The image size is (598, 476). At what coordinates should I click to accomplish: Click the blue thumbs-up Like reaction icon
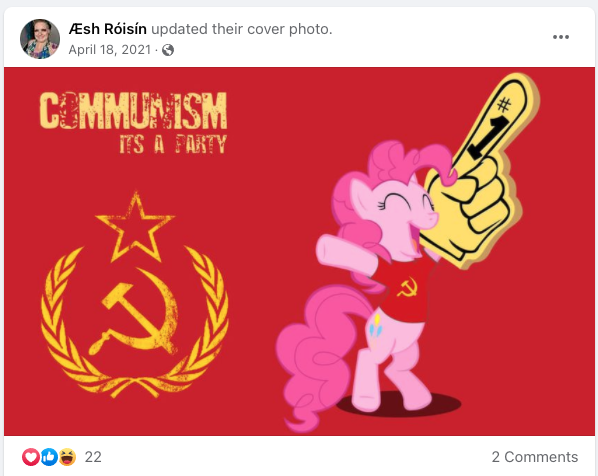(49, 457)
